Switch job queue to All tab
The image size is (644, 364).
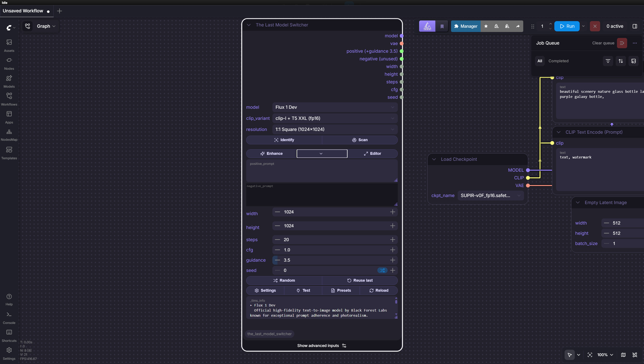[540, 61]
